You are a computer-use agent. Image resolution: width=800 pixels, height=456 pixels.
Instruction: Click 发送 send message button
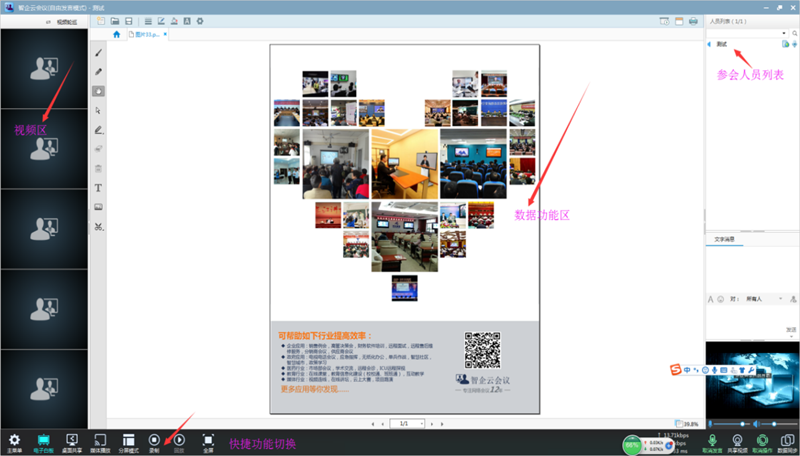tap(791, 330)
